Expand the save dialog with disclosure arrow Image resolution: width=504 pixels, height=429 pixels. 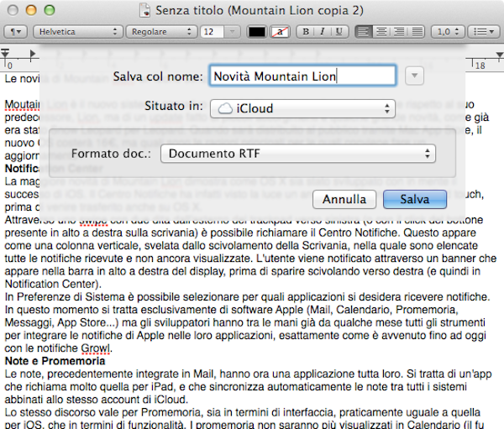414,76
